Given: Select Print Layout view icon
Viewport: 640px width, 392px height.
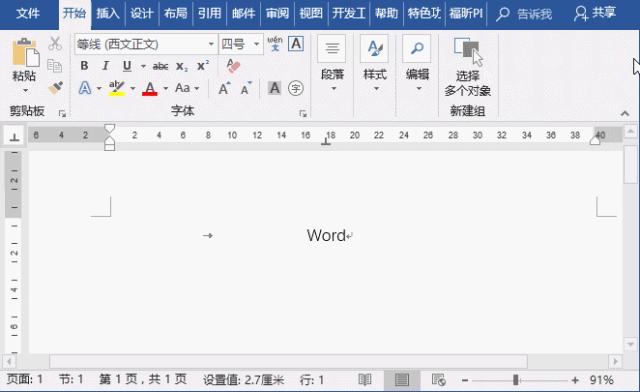Looking at the screenshot, I should click(402, 380).
